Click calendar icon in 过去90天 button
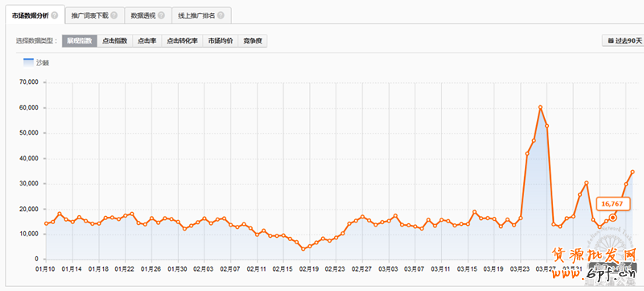This screenshot has height=291, width=644. coord(610,40)
